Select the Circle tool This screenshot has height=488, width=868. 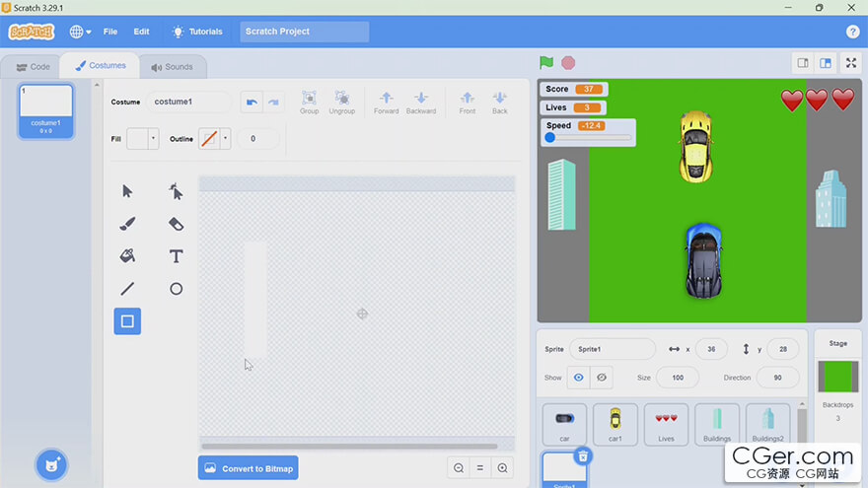(176, 289)
